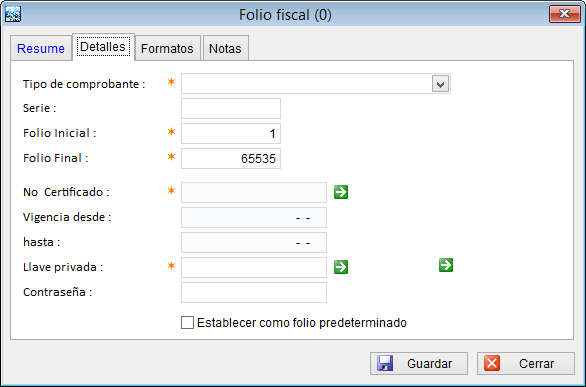Select the Notas tab
Viewport: 586px width, 387px height.
(x=225, y=48)
